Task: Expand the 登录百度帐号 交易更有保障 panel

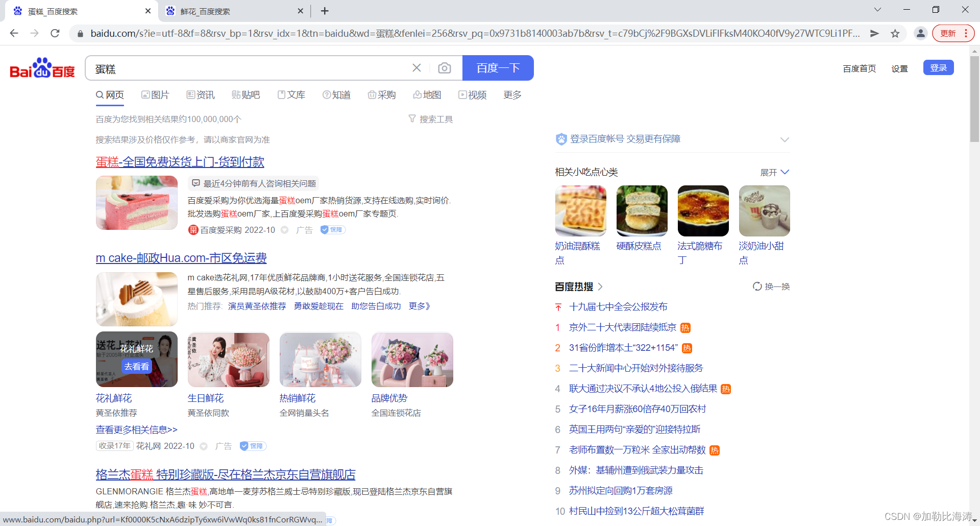Action: coord(785,139)
